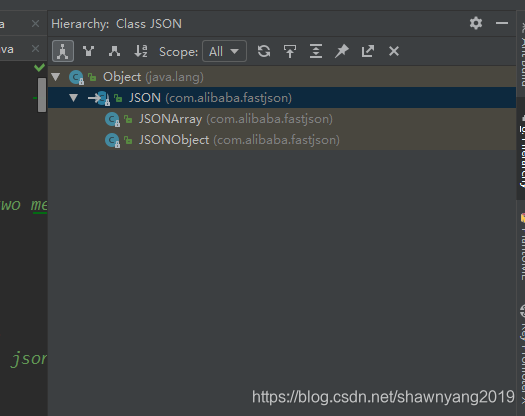The image size is (525, 416).
Task: Click the autoscroll to source icon
Action: [x=290, y=51]
